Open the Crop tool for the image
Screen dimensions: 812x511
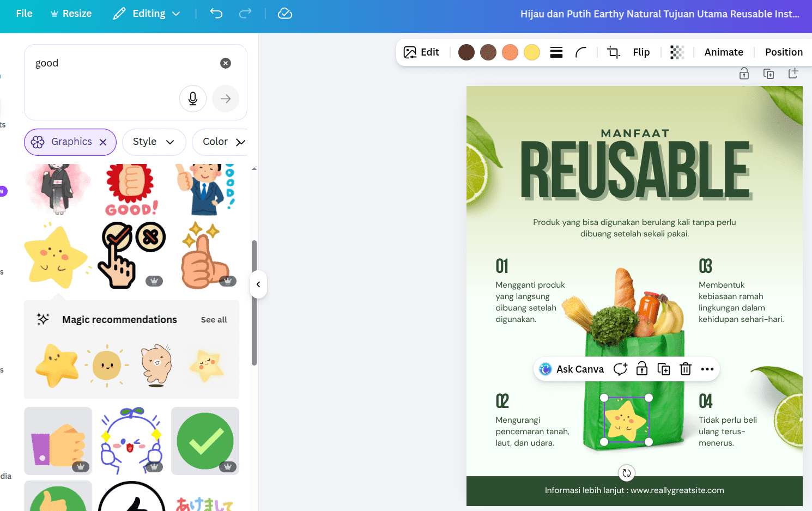tap(613, 52)
